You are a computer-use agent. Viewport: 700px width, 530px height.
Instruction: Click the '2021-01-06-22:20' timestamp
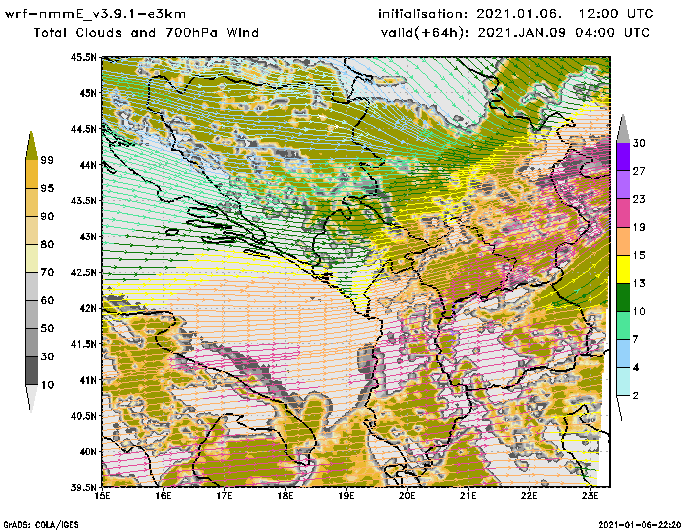tap(640, 525)
